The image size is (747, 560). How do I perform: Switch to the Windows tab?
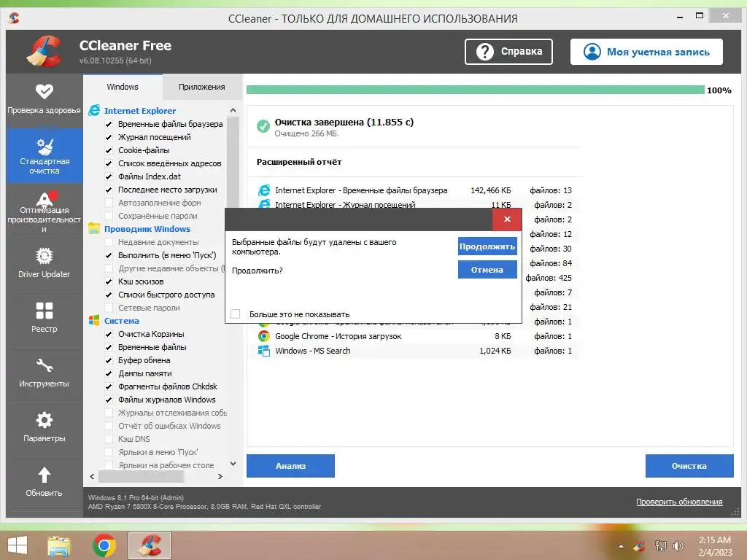[x=123, y=87]
